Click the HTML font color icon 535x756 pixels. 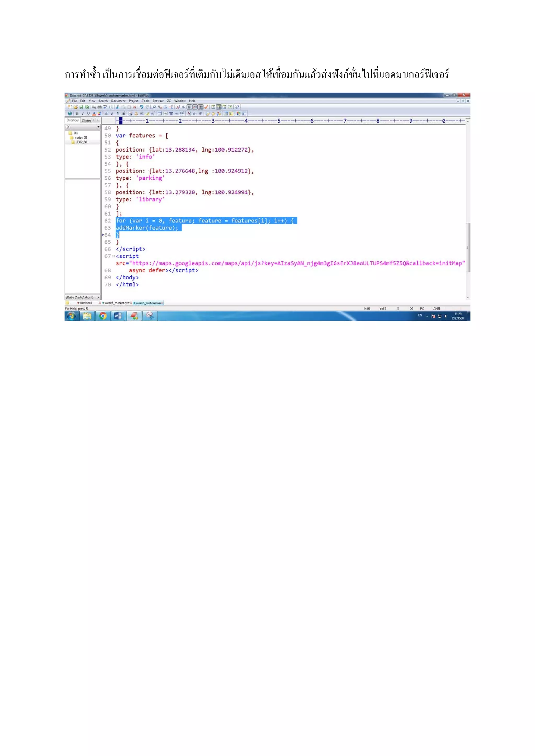coord(94,114)
